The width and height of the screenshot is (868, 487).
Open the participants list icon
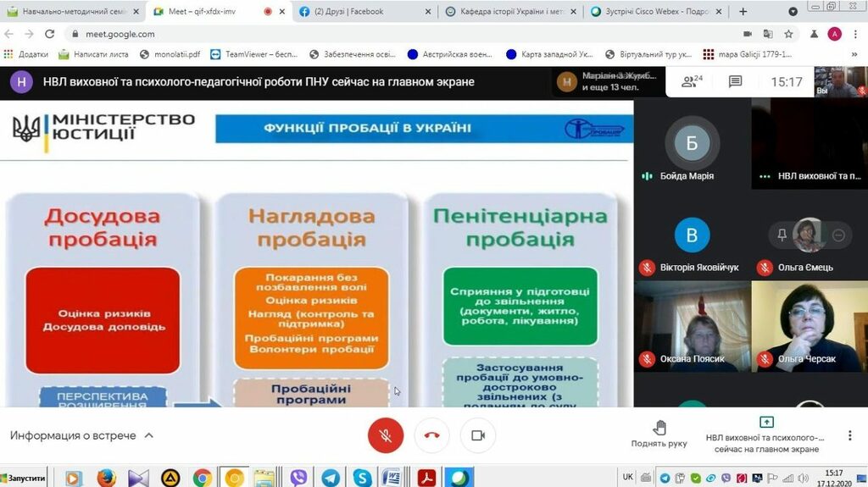point(692,82)
